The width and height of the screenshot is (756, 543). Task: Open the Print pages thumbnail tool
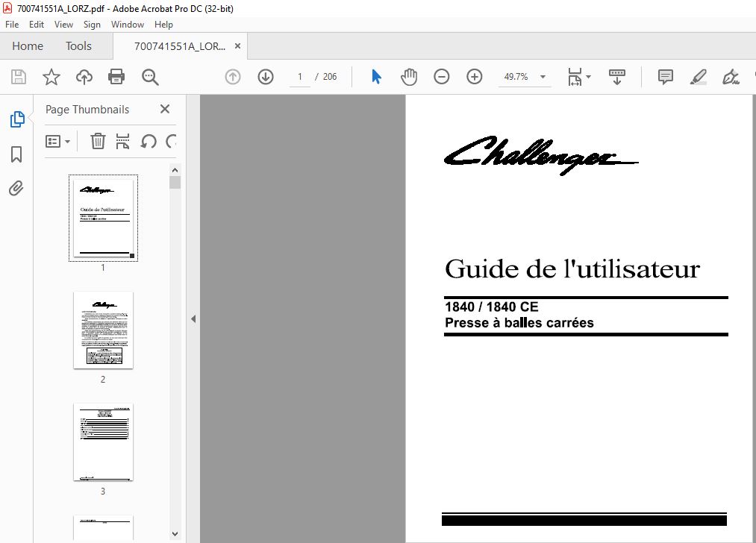point(122,141)
